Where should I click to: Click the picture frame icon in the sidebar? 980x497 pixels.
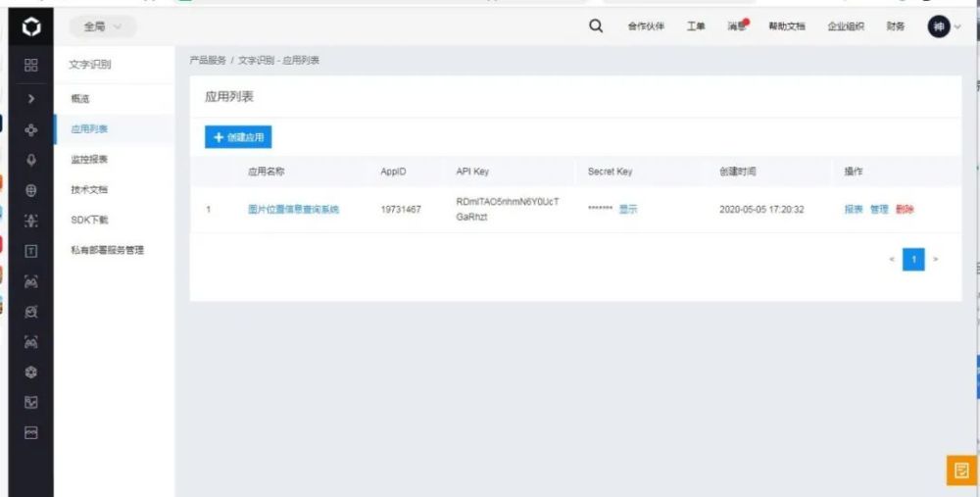click(x=31, y=402)
